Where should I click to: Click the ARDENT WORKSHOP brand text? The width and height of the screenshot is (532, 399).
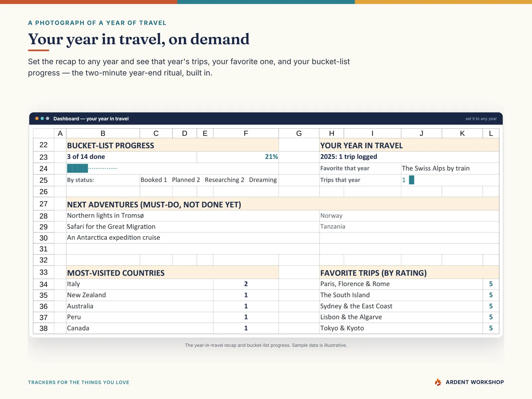pyautogui.click(x=475, y=382)
